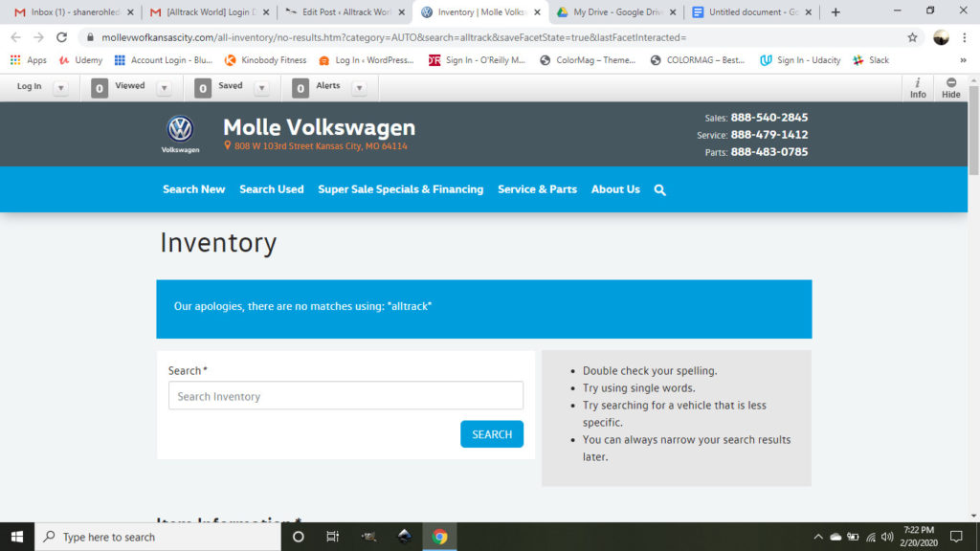Open the Log In ‹ WordPress bookmark
The width and height of the screenshot is (980, 551).
[367, 60]
